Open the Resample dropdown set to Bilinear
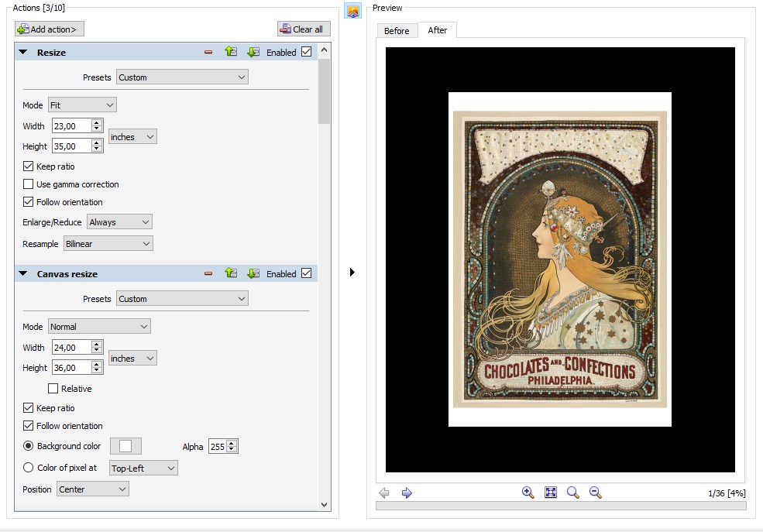The image size is (763, 532). tap(108, 244)
